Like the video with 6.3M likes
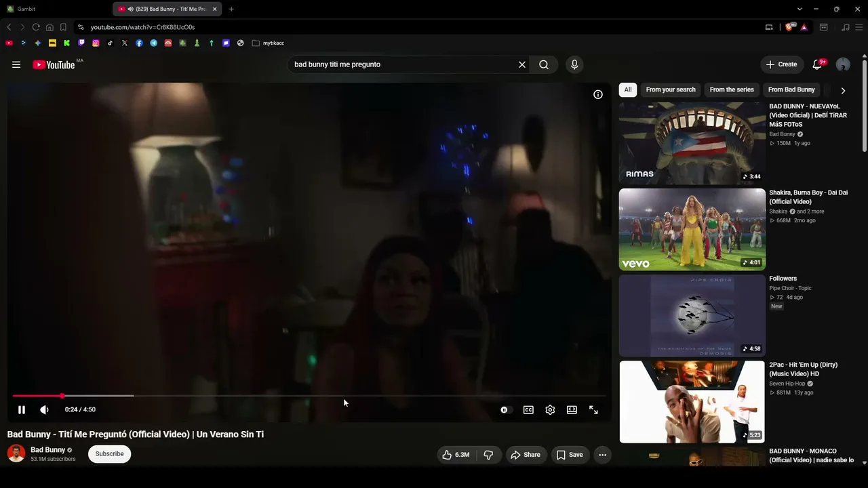The height and width of the screenshot is (488, 868). [456, 455]
